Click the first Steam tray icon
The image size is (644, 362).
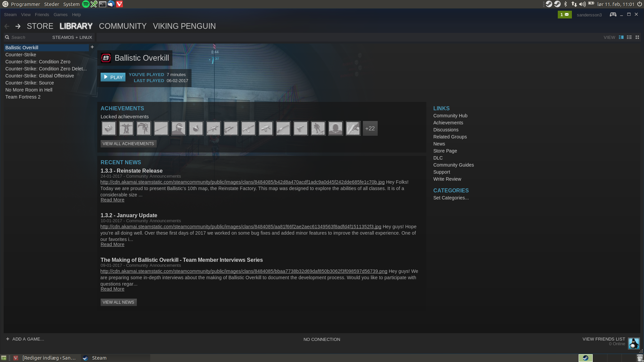click(549, 4)
